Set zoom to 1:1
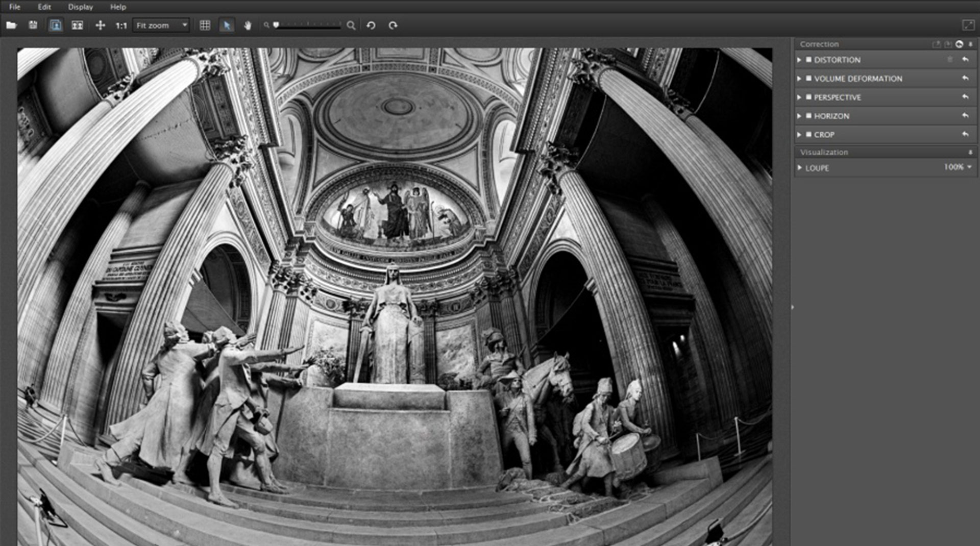Screen dimensions: 980x546 pos(121,26)
